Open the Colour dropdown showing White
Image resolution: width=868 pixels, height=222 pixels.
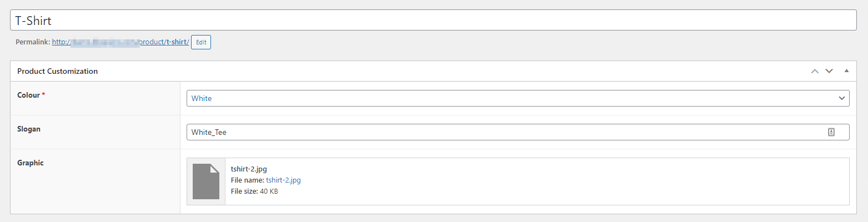coord(518,98)
